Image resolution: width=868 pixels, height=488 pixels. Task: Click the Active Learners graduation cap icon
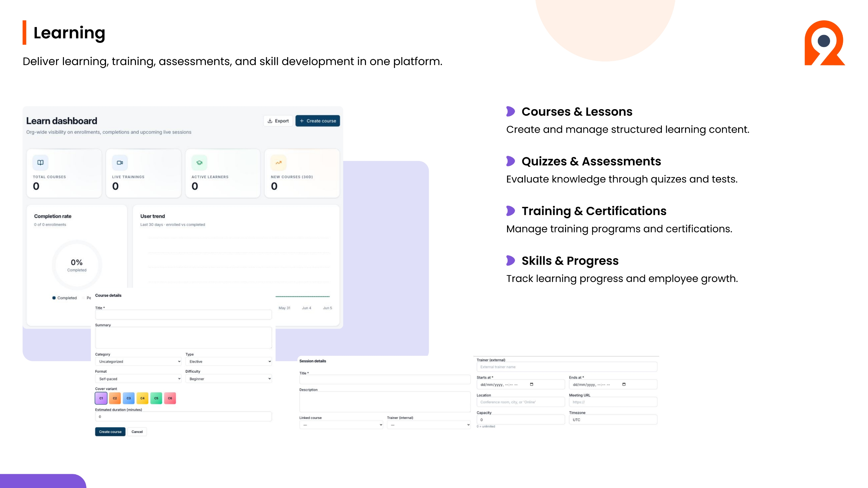199,163
